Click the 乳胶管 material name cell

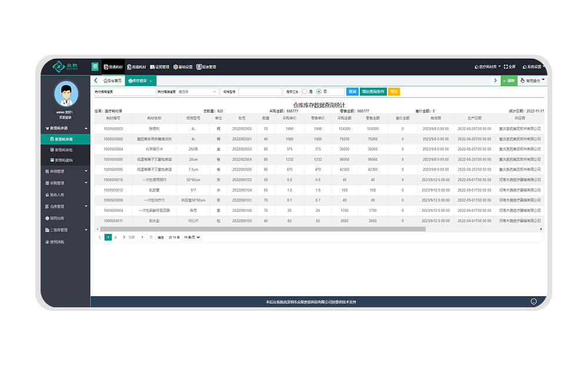pyautogui.click(x=154, y=190)
